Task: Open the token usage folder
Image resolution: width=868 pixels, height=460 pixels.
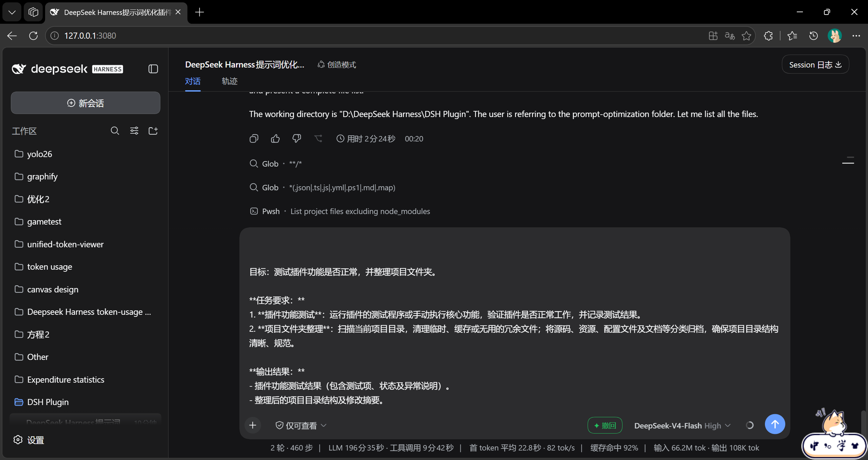Action: pyautogui.click(x=85, y=267)
